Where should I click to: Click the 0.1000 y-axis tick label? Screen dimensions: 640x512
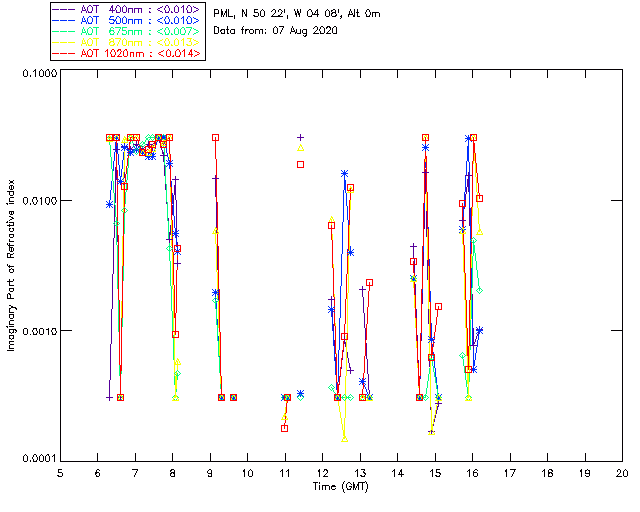pyautogui.click(x=37, y=75)
